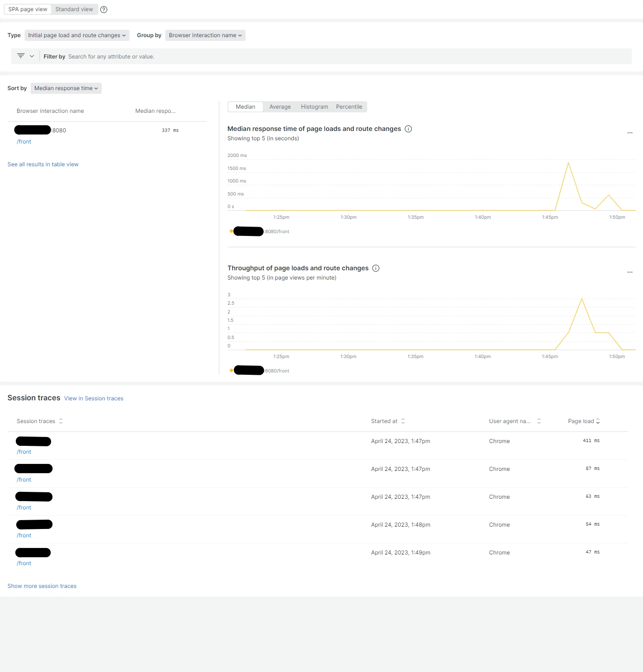Click the 47 ms page load value
This screenshot has height=672, width=643.
(592, 552)
